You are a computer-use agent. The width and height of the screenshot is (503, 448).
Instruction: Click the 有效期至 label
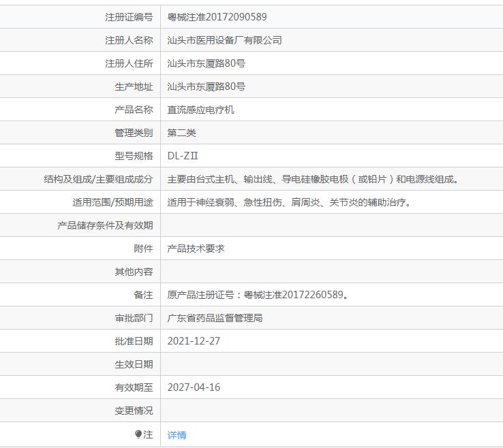[134, 387]
